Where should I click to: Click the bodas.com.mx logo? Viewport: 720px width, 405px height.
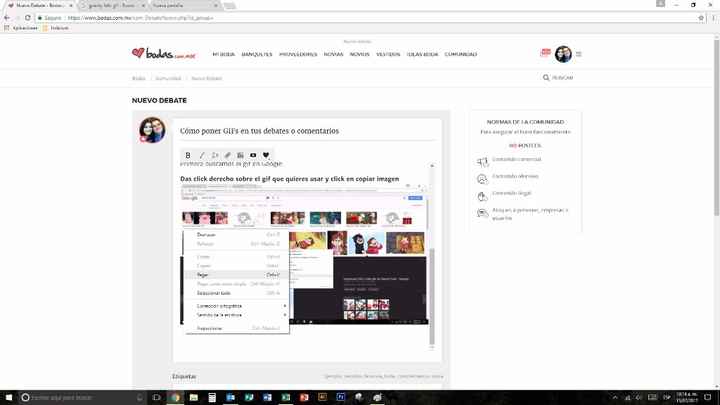(x=163, y=54)
